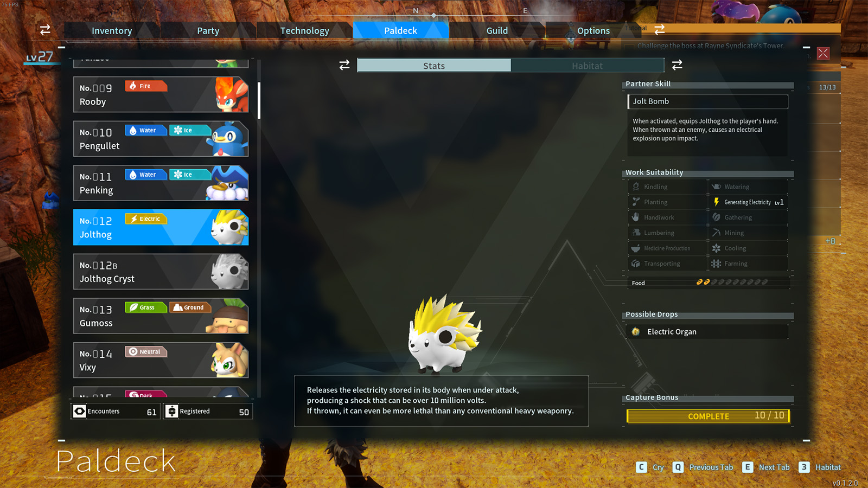The image size is (868, 488).
Task: Select Penking entry in the list
Action: 161,183
